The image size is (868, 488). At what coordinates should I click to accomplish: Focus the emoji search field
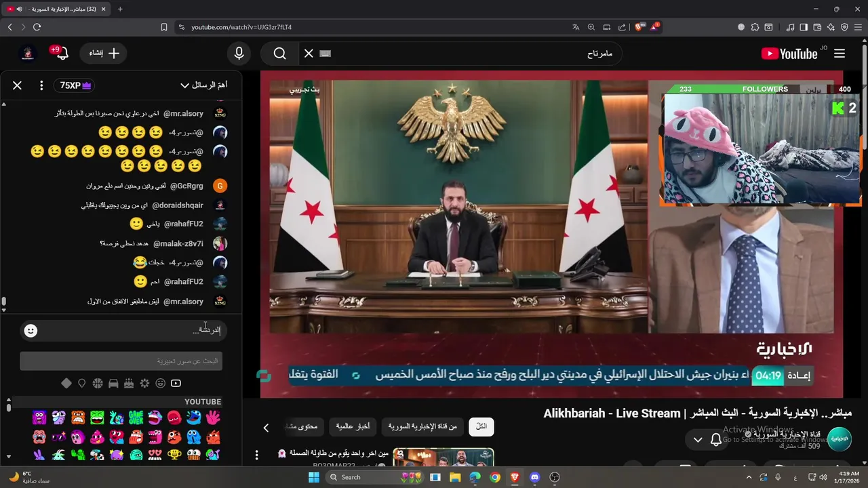pos(121,361)
